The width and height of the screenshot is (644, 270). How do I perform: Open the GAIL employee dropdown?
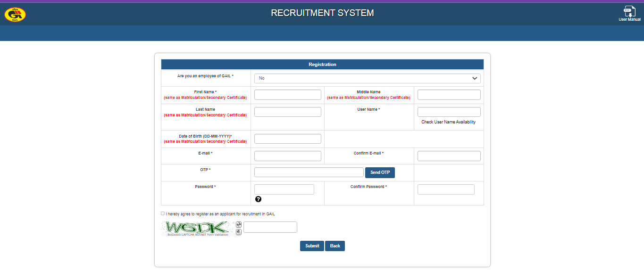(x=367, y=78)
